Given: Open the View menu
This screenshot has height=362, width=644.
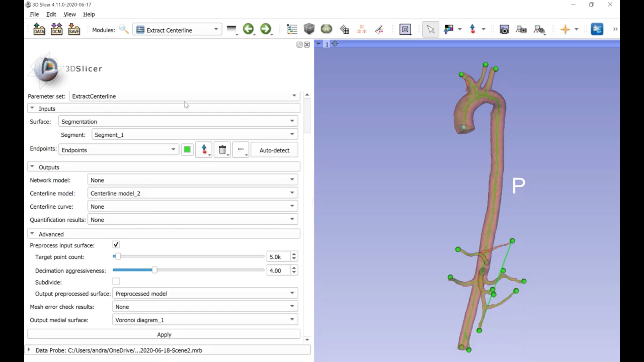Looking at the screenshot, I should (x=69, y=14).
